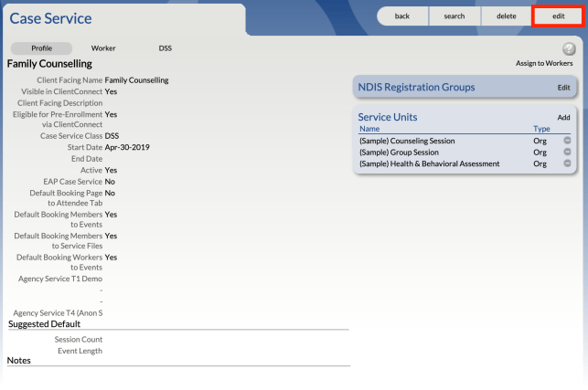Switch to the Worker tab
This screenshot has width=588, height=390.
coord(103,48)
